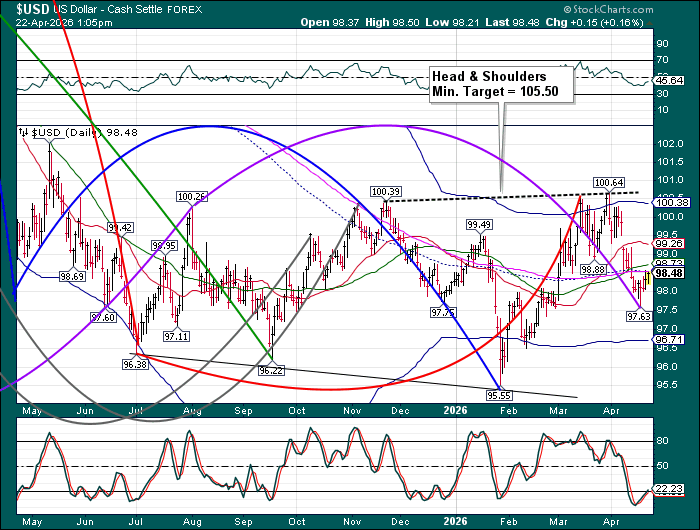
Task: Click the 45.64 RSI value tag
Action: 668,79
